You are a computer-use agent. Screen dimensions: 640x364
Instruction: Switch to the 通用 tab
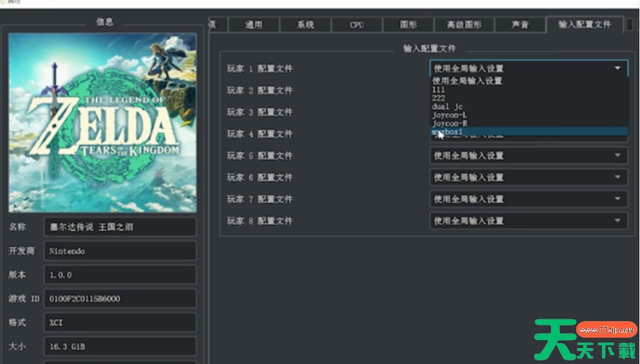(x=254, y=25)
